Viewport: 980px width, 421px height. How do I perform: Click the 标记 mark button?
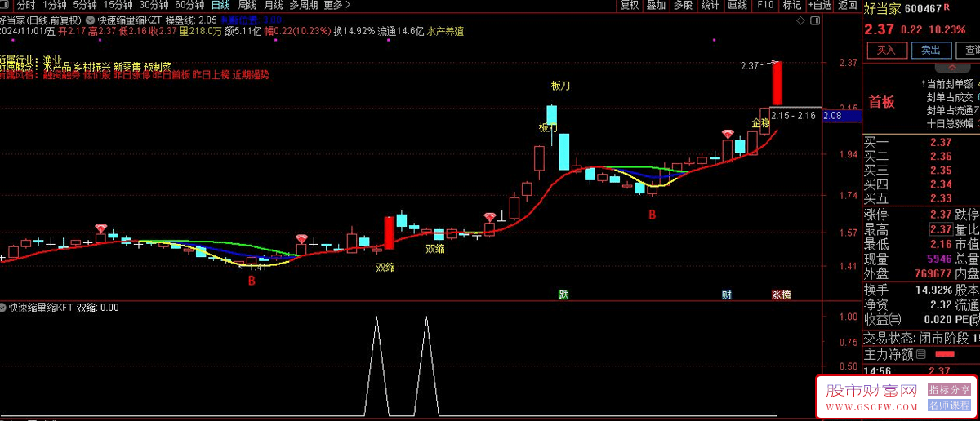(792, 5)
